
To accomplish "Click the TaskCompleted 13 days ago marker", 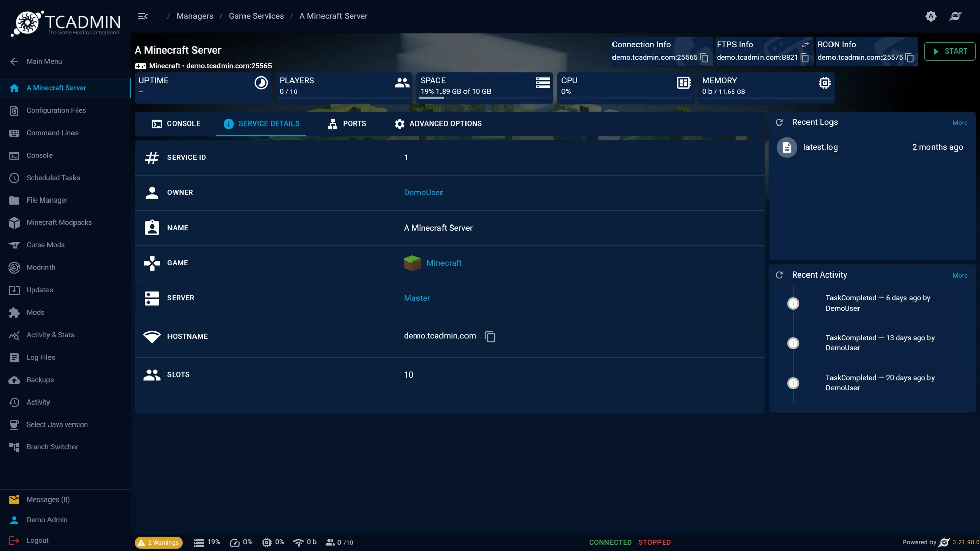I will (x=793, y=343).
